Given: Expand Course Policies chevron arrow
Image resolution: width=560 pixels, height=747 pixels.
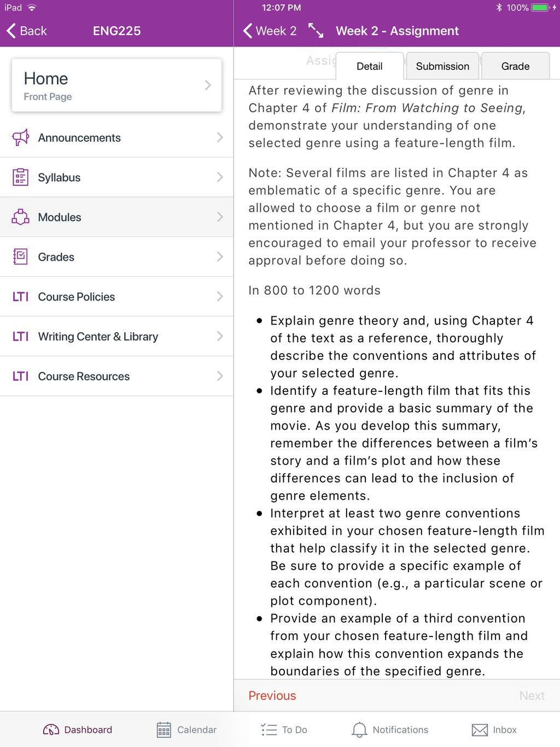Looking at the screenshot, I should tap(220, 297).
